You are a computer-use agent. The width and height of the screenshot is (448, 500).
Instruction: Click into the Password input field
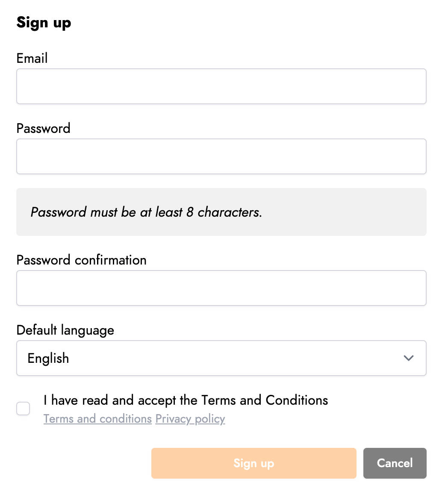(x=221, y=156)
